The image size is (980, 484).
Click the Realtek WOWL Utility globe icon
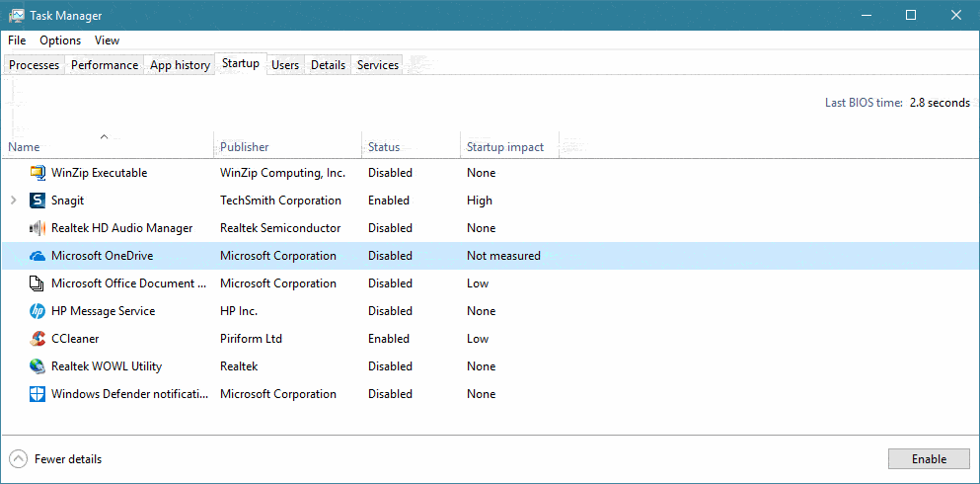click(x=38, y=366)
